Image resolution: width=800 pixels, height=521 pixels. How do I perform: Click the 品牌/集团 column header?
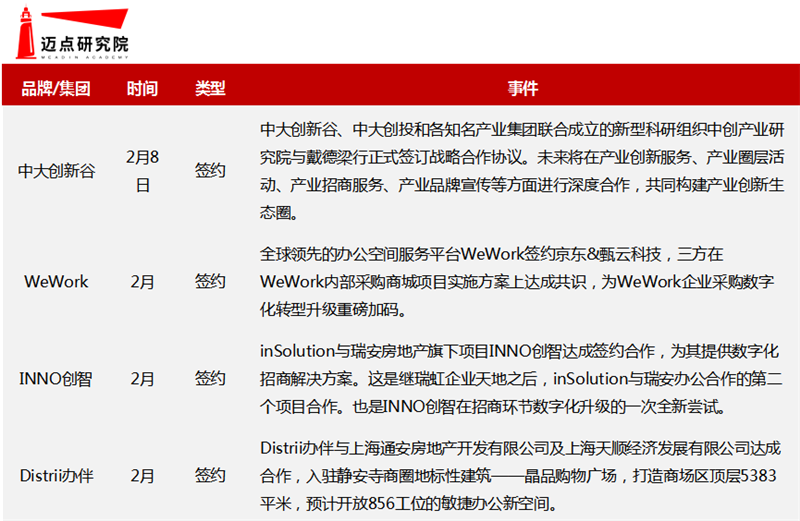56,88
